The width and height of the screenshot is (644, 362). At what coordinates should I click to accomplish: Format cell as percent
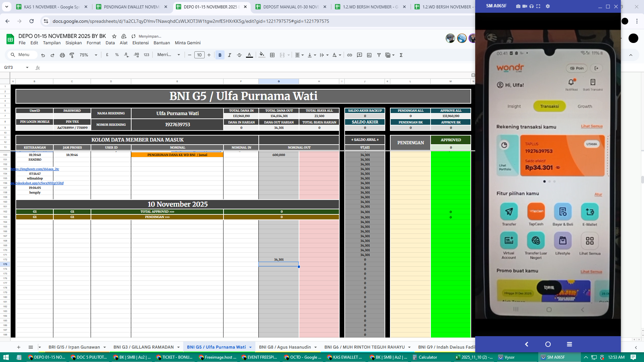(x=117, y=55)
